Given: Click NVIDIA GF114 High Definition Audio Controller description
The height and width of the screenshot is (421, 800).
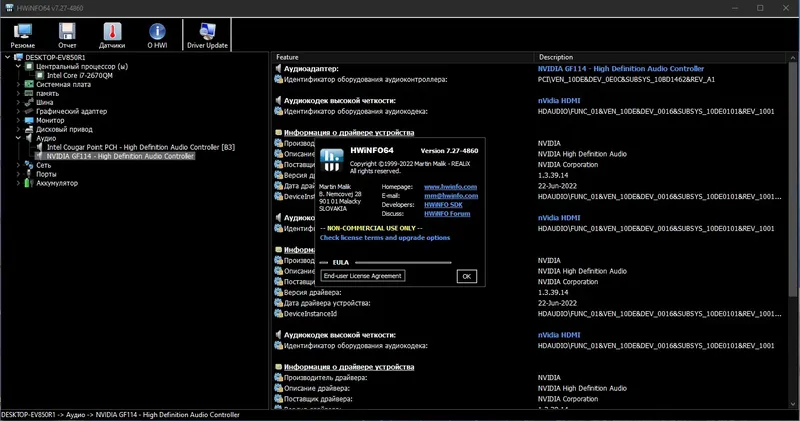Looking at the screenshot, I should coord(621,68).
